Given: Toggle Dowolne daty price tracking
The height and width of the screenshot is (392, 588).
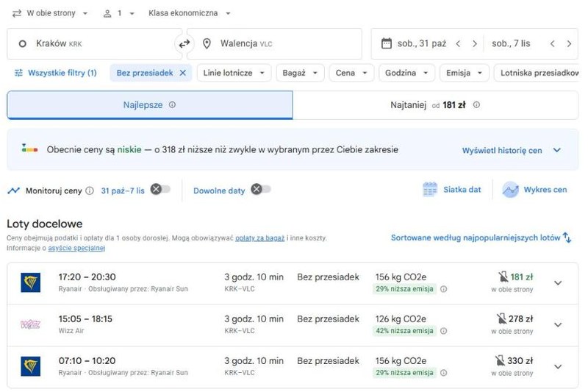Looking at the screenshot, I should pyautogui.click(x=261, y=190).
